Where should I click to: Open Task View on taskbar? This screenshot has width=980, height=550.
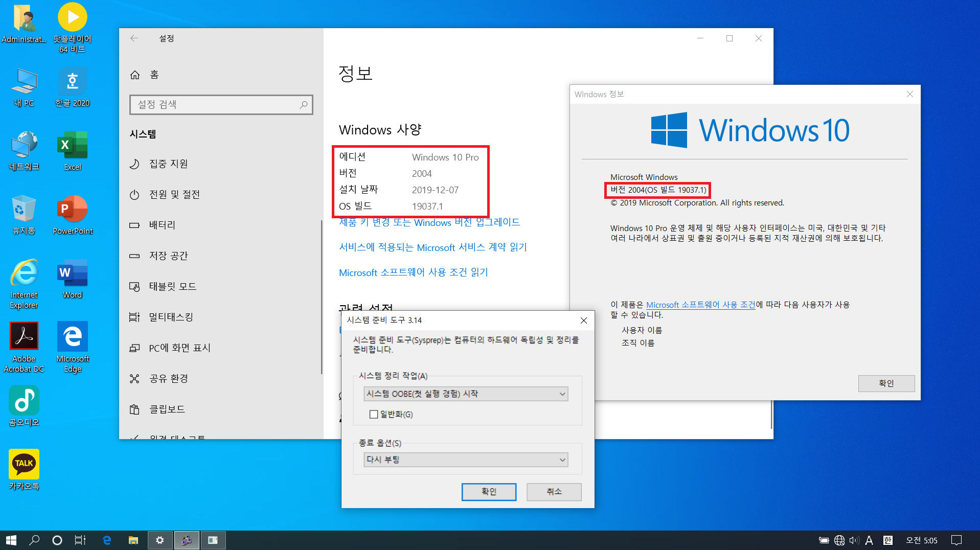[80, 540]
